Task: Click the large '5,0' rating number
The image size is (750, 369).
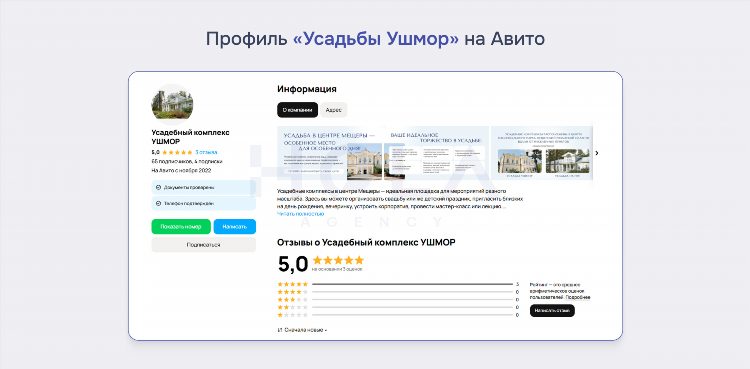Action: click(293, 264)
